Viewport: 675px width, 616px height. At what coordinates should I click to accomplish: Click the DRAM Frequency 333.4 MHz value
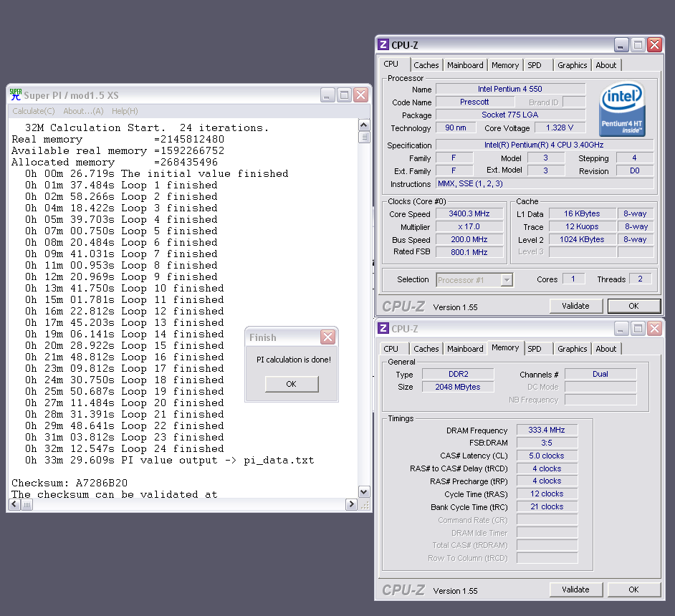(x=547, y=430)
